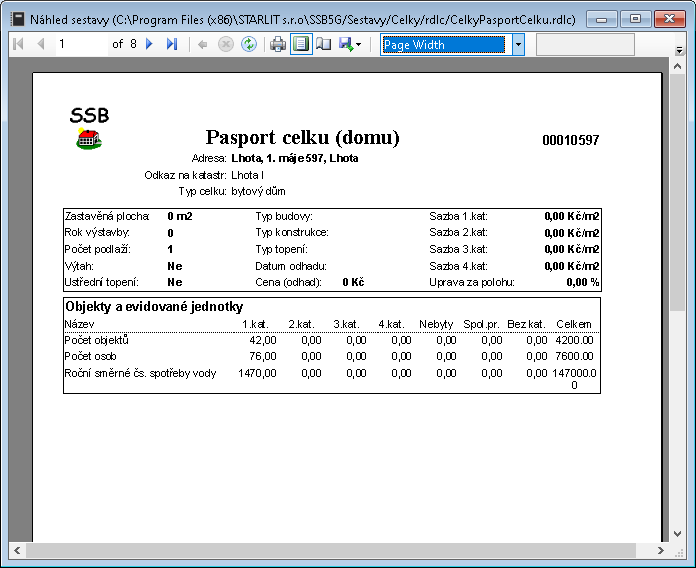696x568 pixels.
Task: Click the vertical scrollbar down arrow
Action: (679, 532)
